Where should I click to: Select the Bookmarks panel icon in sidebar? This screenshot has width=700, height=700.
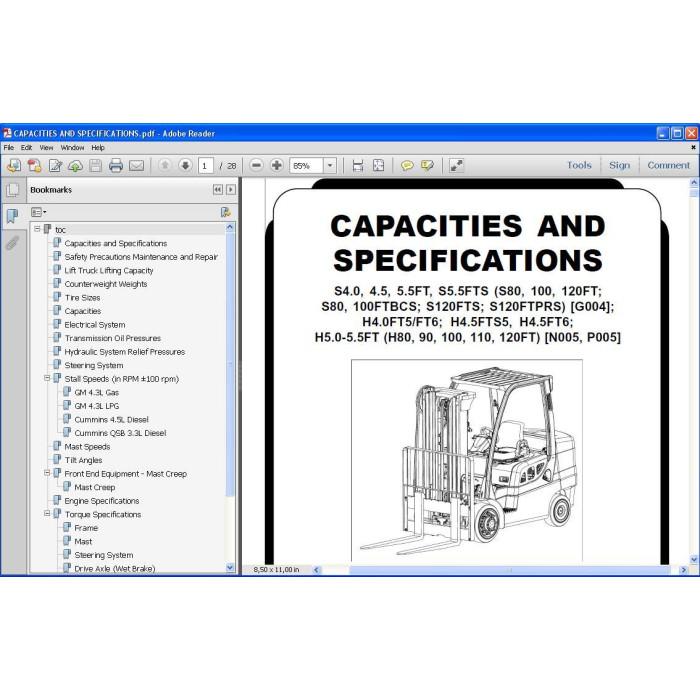12,217
